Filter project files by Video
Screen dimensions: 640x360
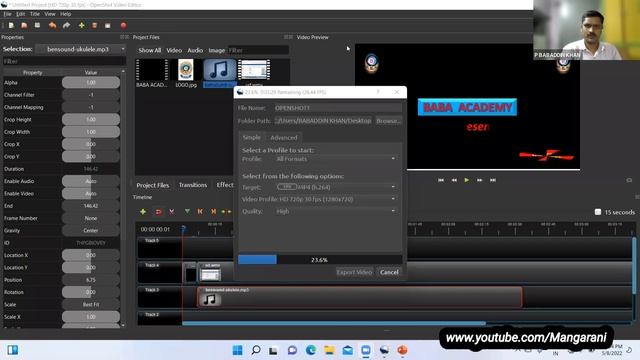tap(174, 50)
